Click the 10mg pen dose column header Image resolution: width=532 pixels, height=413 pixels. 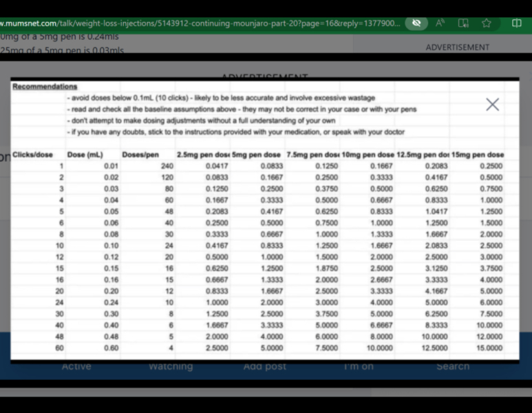pyautogui.click(x=368, y=154)
